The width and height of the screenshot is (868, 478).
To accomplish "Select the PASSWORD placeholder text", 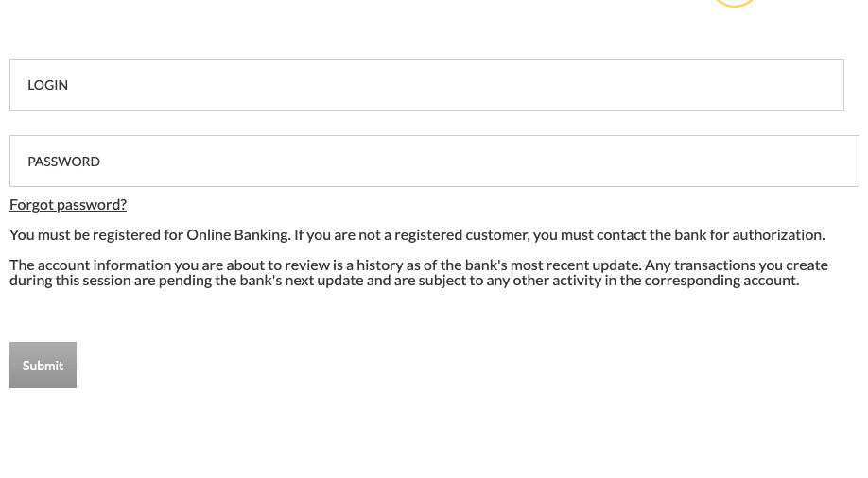I will pos(63,162).
